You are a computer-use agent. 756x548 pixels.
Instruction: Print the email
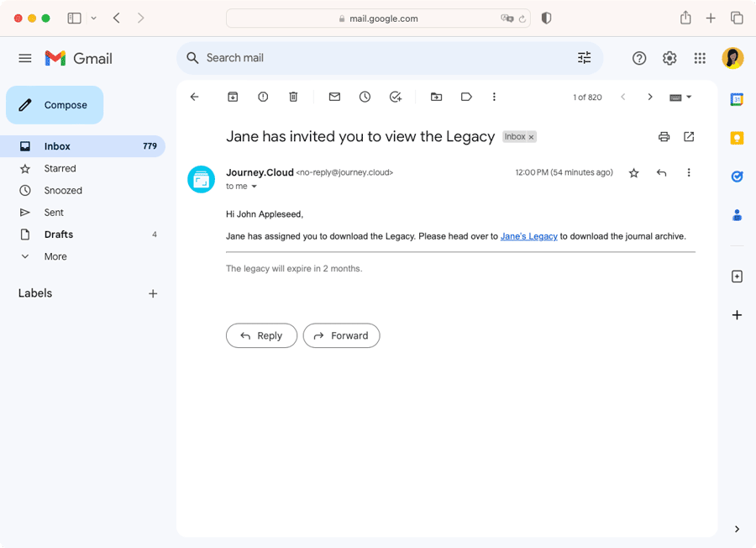664,136
